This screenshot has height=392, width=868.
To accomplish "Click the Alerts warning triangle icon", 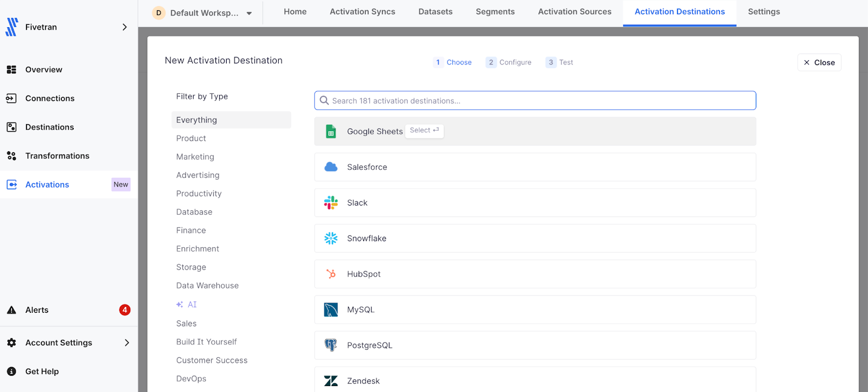I will click(11, 310).
